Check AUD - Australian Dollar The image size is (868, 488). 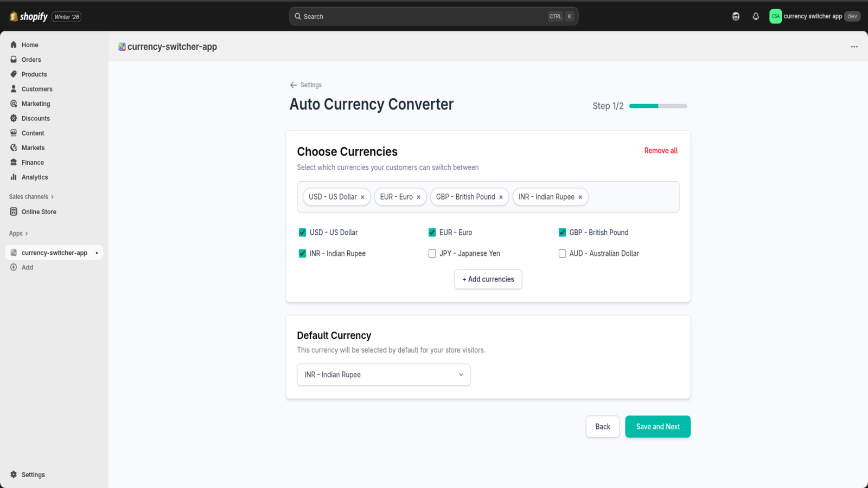click(x=562, y=253)
